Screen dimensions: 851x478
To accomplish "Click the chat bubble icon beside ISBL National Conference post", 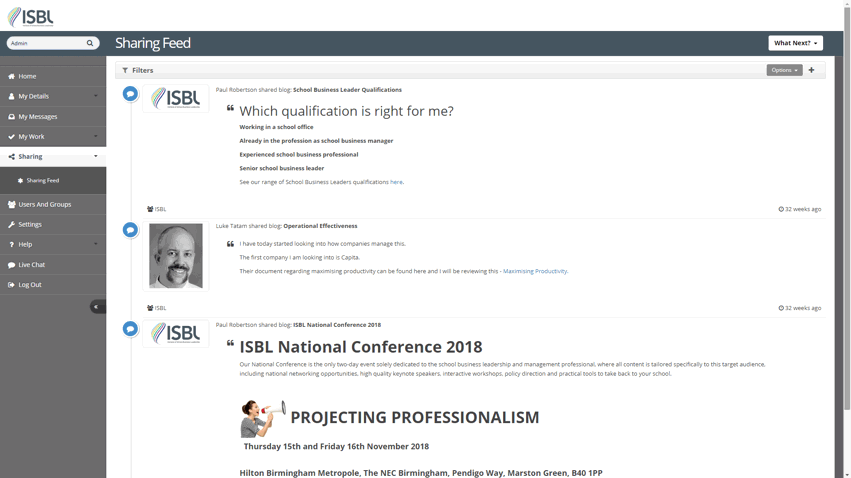I will point(130,329).
